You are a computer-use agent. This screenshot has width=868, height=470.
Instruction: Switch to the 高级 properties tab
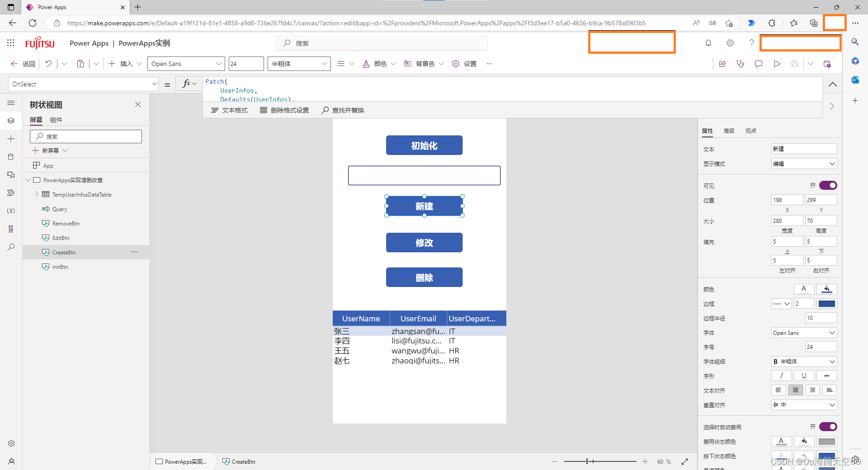(x=728, y=131)
